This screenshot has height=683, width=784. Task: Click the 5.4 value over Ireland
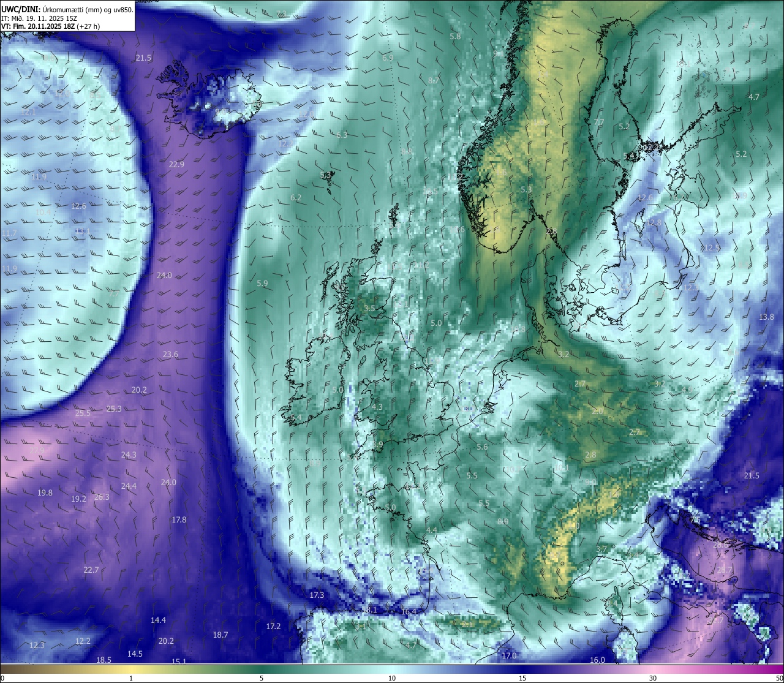click(x=296, y=418)
